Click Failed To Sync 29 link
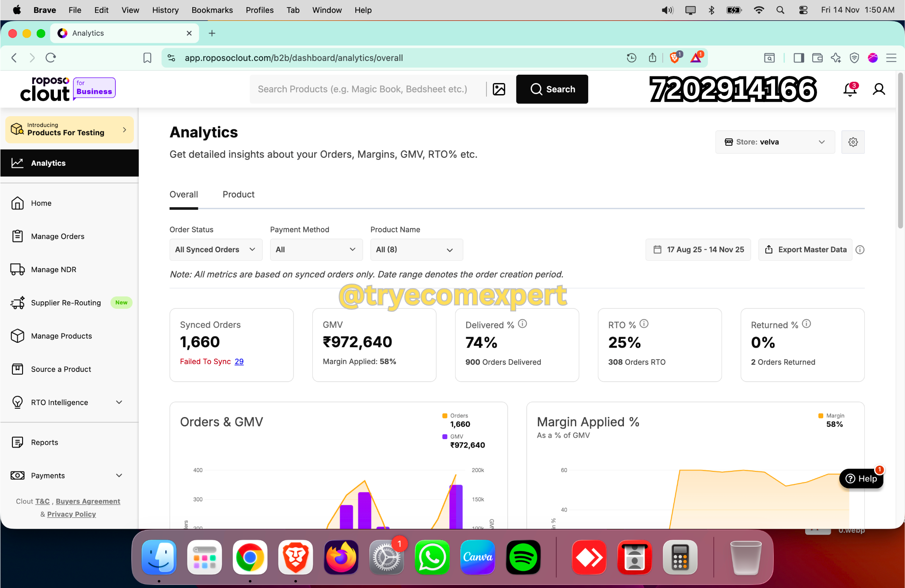 (239, 361)
